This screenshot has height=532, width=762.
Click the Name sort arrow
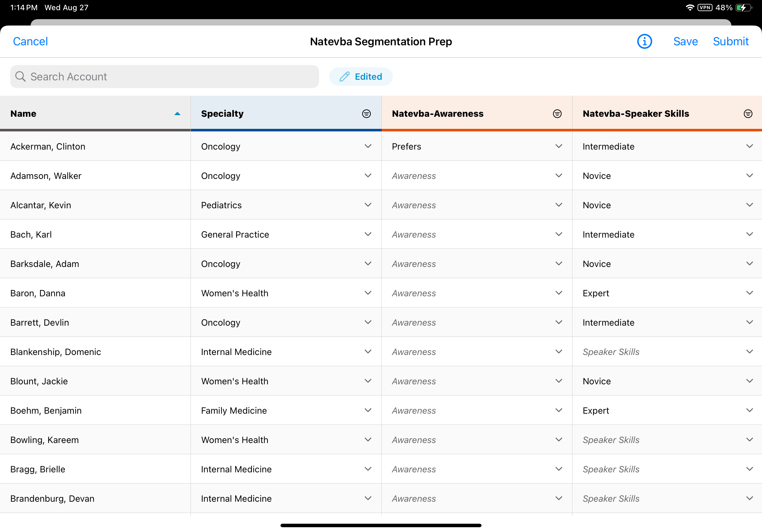point(177,114)
